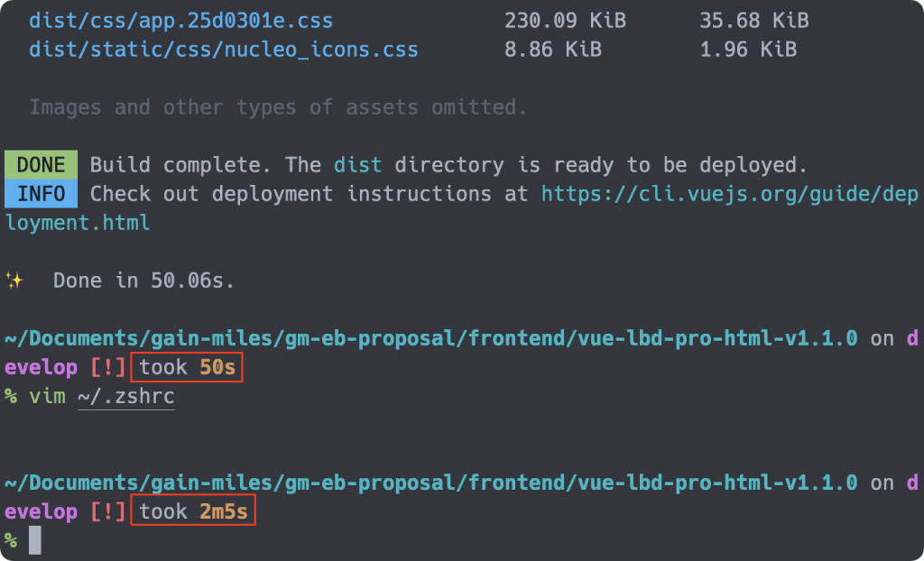This screenshot has height=561, width=924.
Task: Click the 'took 50s' duration text
Action: tap(187, 367)
